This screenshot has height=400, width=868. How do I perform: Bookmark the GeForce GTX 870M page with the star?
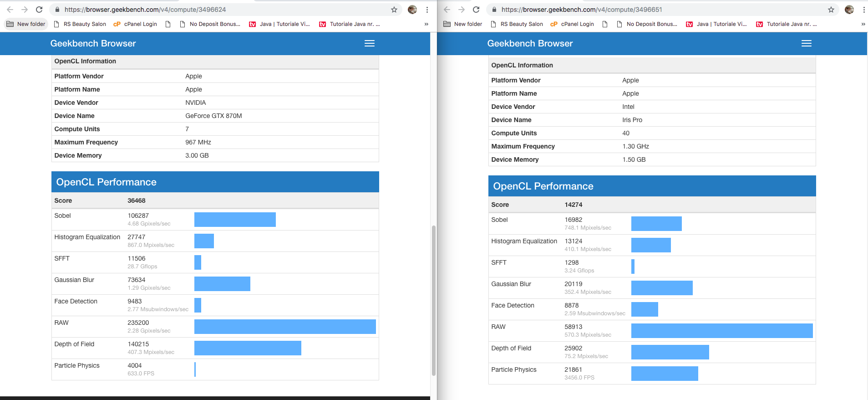pyautogui.click(x=394, y=10)
